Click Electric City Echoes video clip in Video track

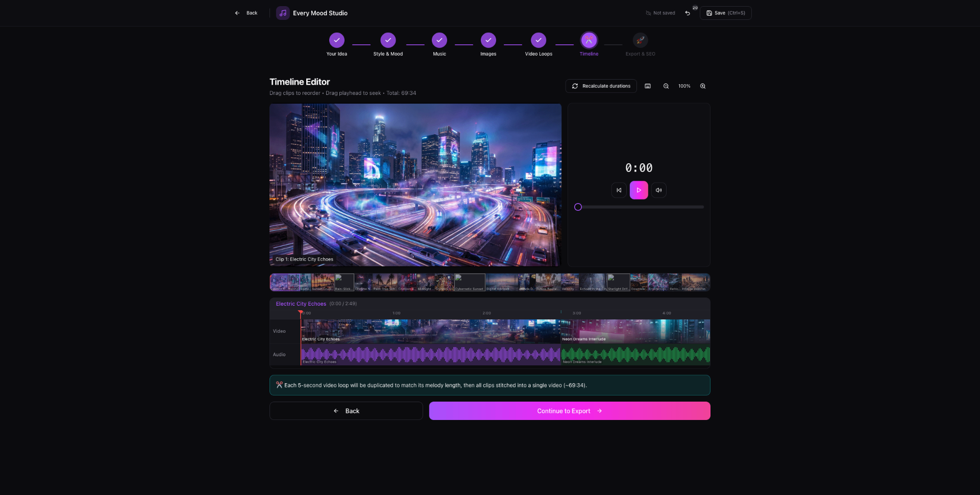point(430,331)
